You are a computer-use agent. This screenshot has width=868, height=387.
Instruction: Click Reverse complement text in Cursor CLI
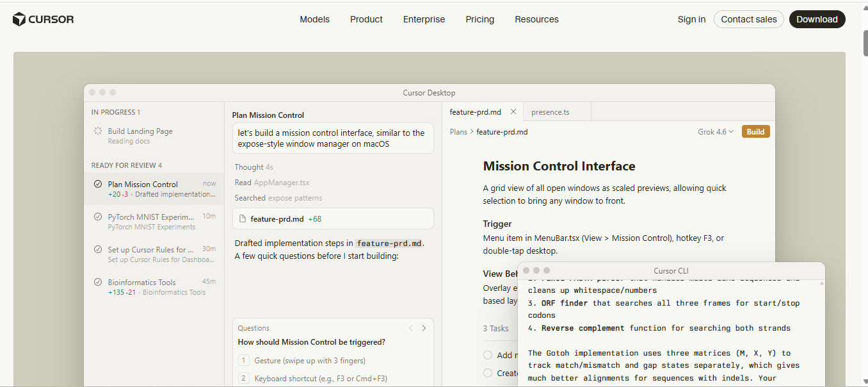click(x=583, y=328)
